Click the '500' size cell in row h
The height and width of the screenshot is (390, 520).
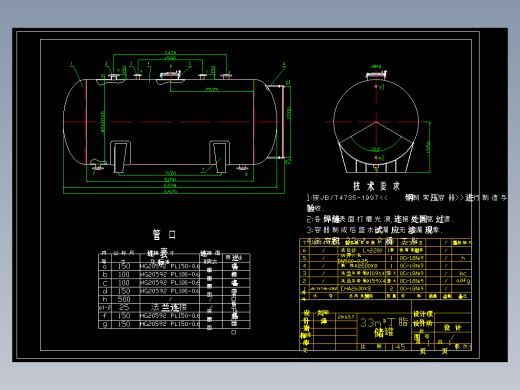[124, 299]
